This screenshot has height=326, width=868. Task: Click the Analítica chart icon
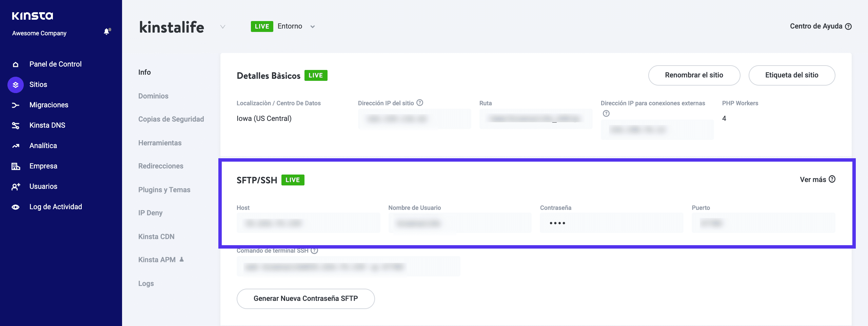(16, 146)
